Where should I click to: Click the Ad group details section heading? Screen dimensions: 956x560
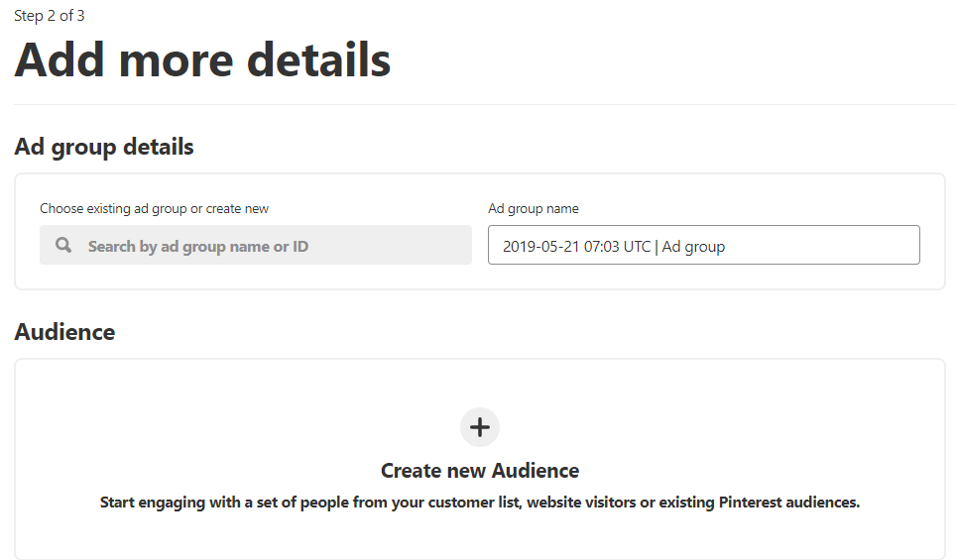[104, 147]
